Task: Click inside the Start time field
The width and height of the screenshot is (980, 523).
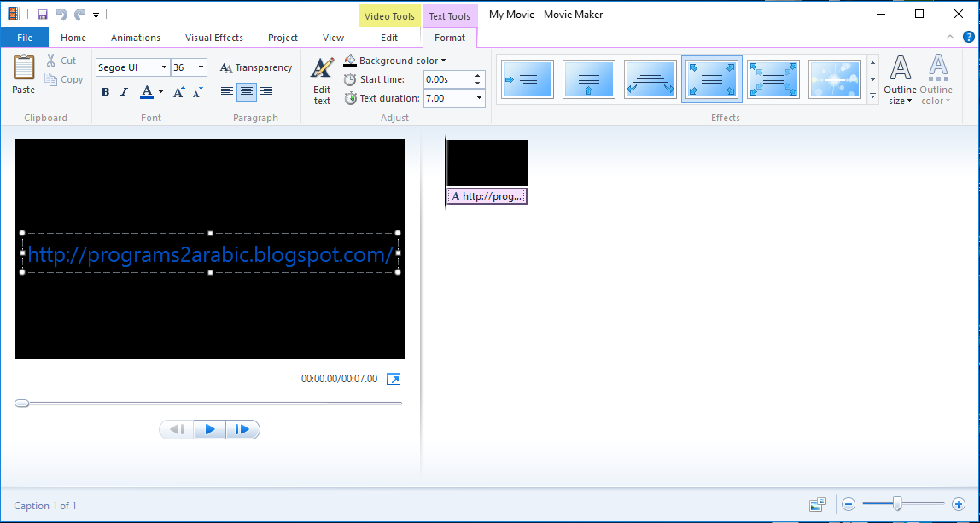Action: click(x=448, y=79)
